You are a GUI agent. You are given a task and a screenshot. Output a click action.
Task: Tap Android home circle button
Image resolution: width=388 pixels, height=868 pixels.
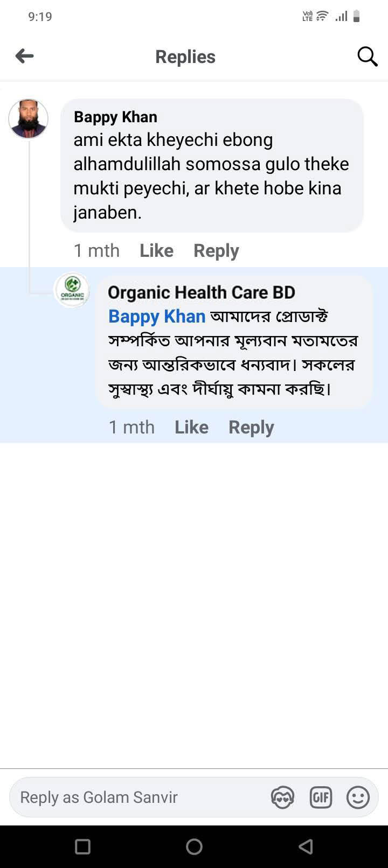pyautogui.click(x=194, y=846)
